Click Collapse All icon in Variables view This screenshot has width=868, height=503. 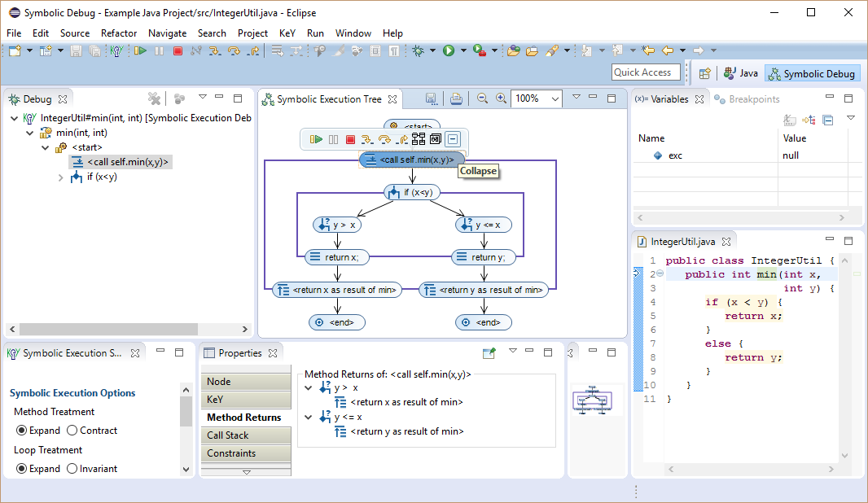[828, 120]
